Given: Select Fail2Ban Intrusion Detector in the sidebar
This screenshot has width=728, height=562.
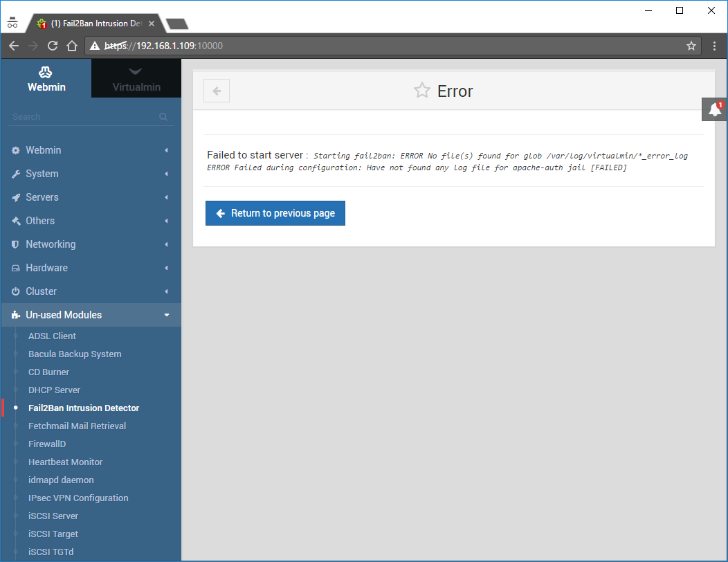Looking at the screenshot, I should point(84,408).
